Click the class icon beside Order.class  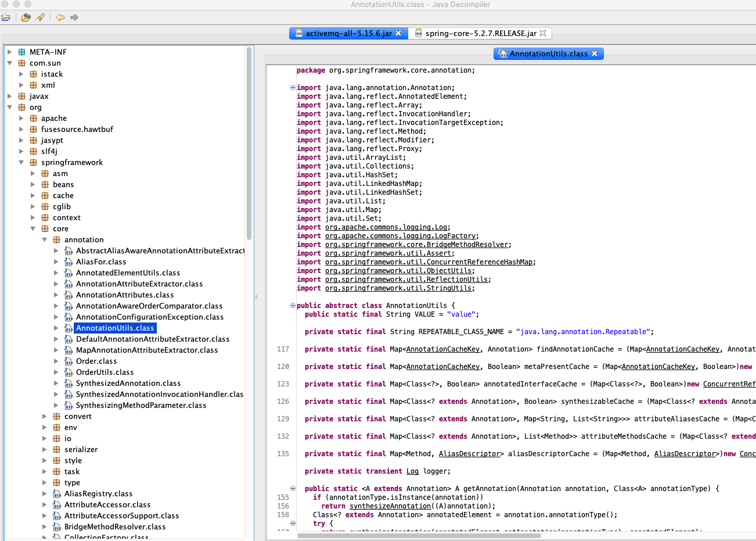pyautogui.click(x=69, y=361)
